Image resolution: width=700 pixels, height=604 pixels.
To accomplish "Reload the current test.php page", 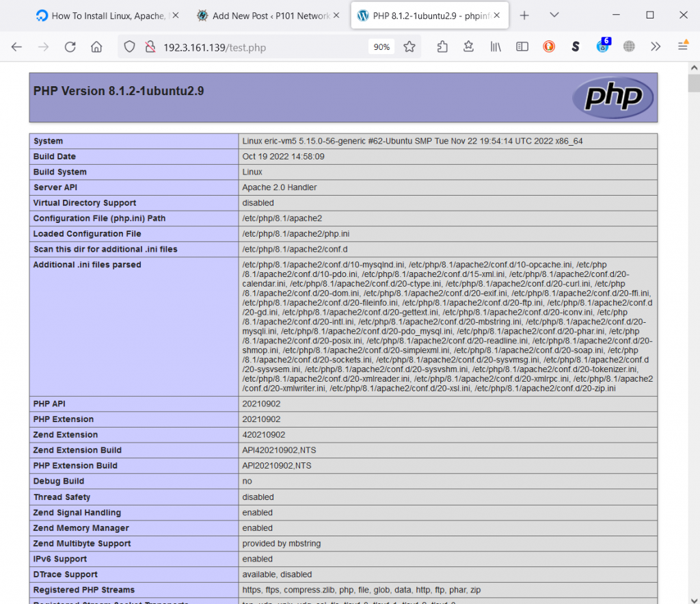I will click(70, 47).
